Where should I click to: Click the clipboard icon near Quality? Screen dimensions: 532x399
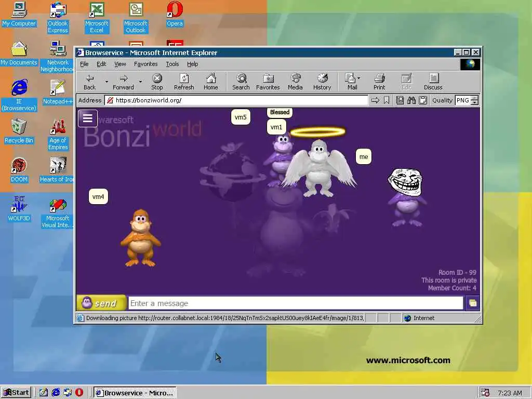(x=423, y=100)
